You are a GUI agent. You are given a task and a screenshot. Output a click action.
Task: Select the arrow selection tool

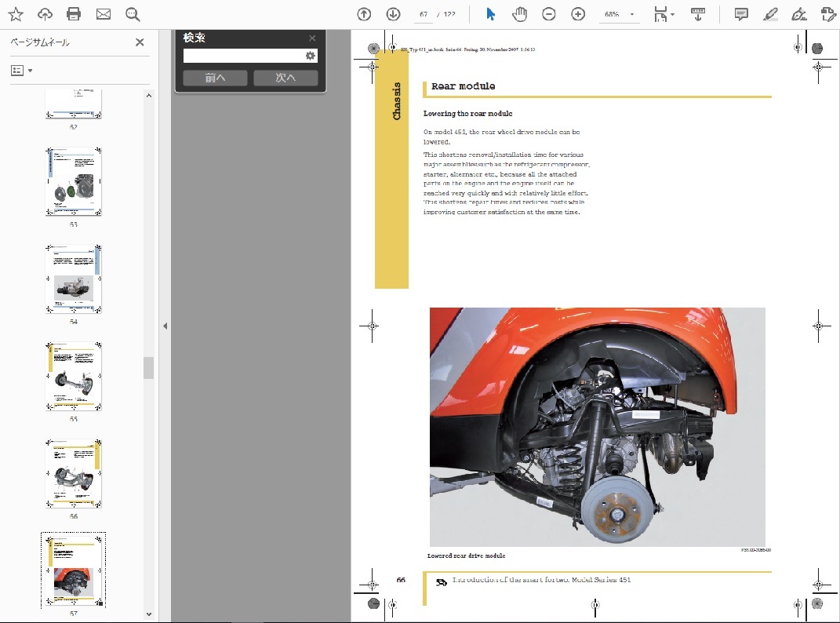(x=490, y=14)
